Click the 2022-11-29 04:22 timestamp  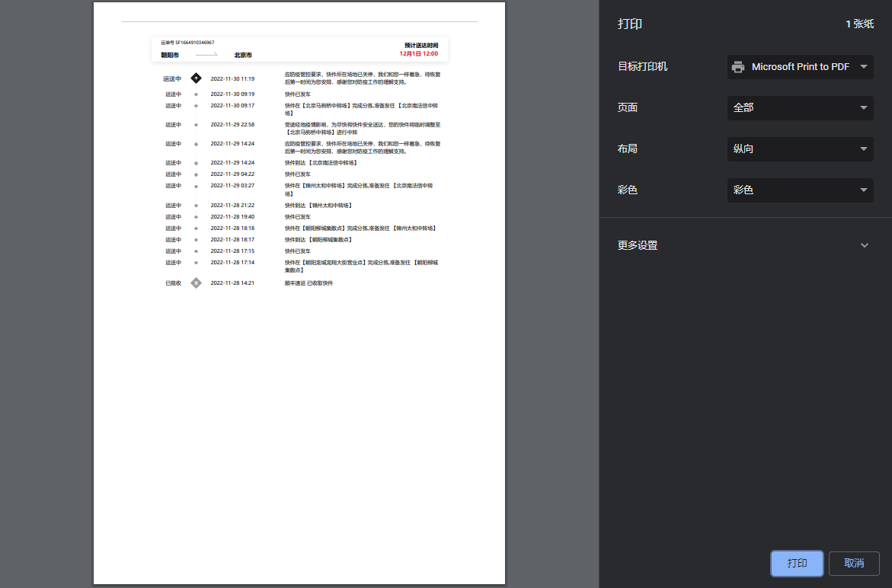click(232, 174)
